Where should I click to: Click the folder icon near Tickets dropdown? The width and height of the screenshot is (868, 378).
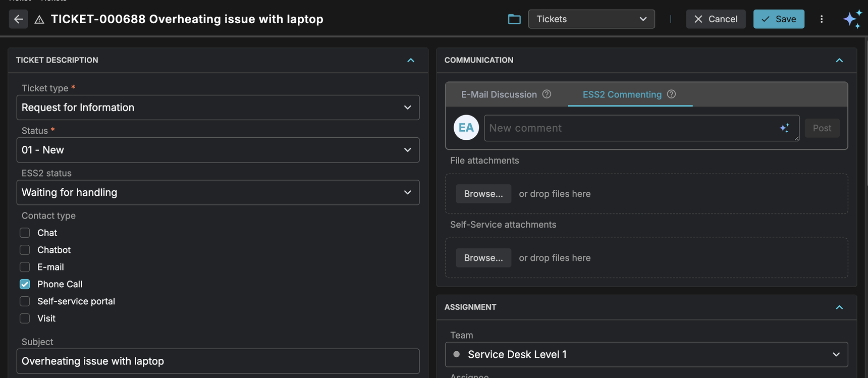[514, 19]
